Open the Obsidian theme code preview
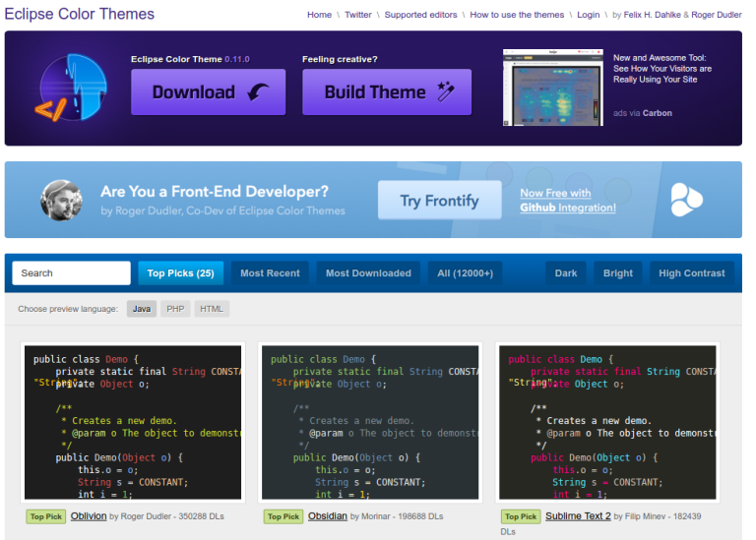The image size is (756, 540). click(370, 423)
